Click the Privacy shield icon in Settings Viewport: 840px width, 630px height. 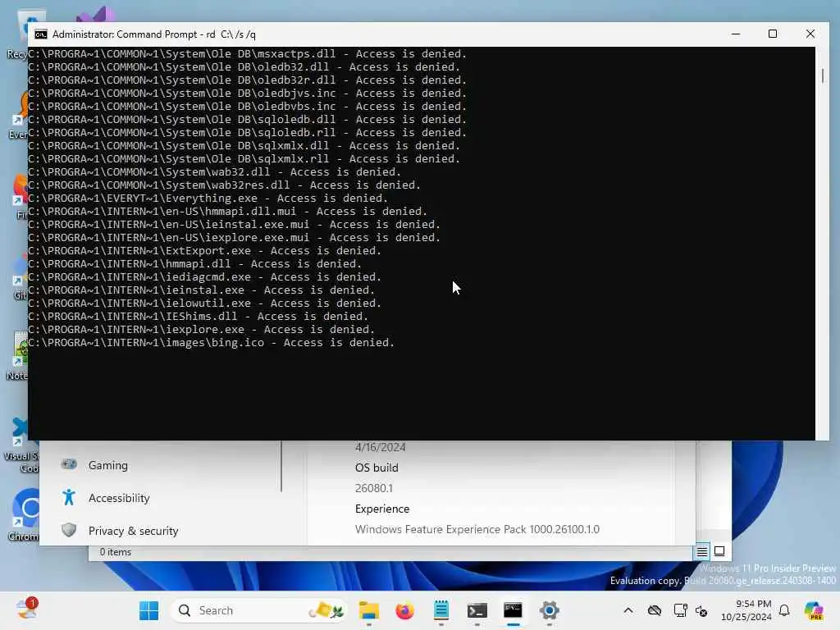[69, 530]
